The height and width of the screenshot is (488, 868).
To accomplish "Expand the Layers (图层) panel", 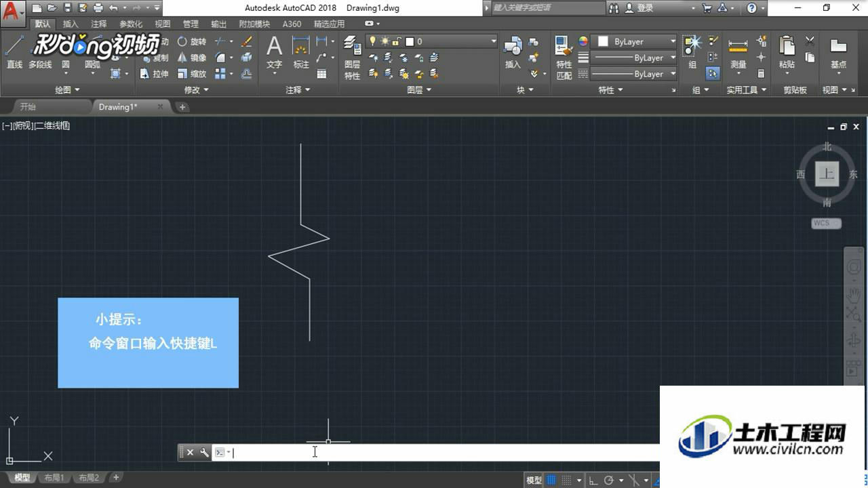I will coord(419,89).
